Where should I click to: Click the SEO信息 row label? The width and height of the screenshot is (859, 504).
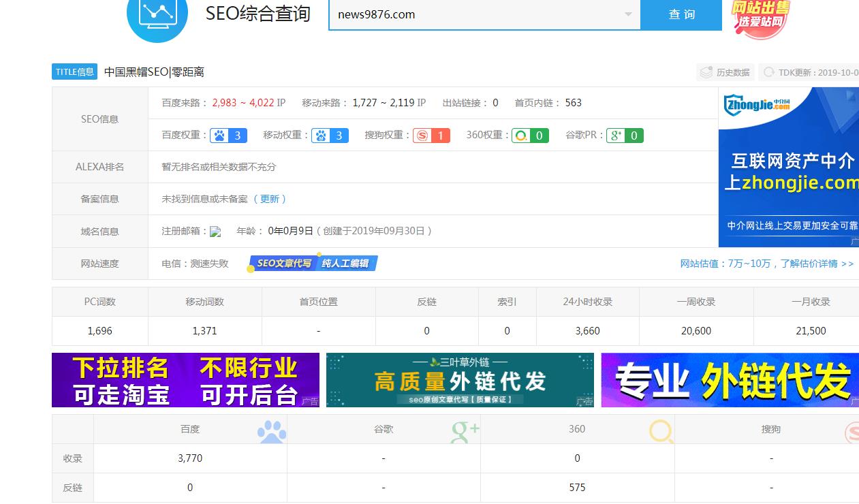click(x=99, y=119)
